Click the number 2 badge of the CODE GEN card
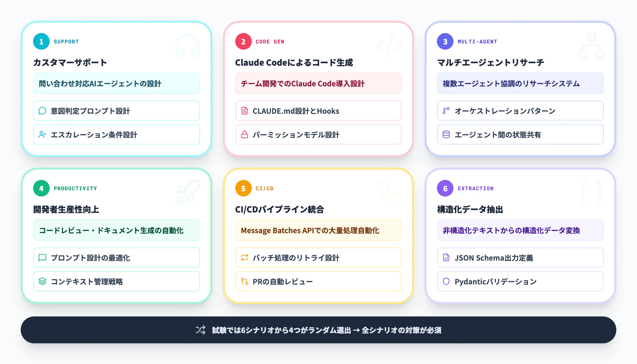637x364 pixels. [244, 41]
